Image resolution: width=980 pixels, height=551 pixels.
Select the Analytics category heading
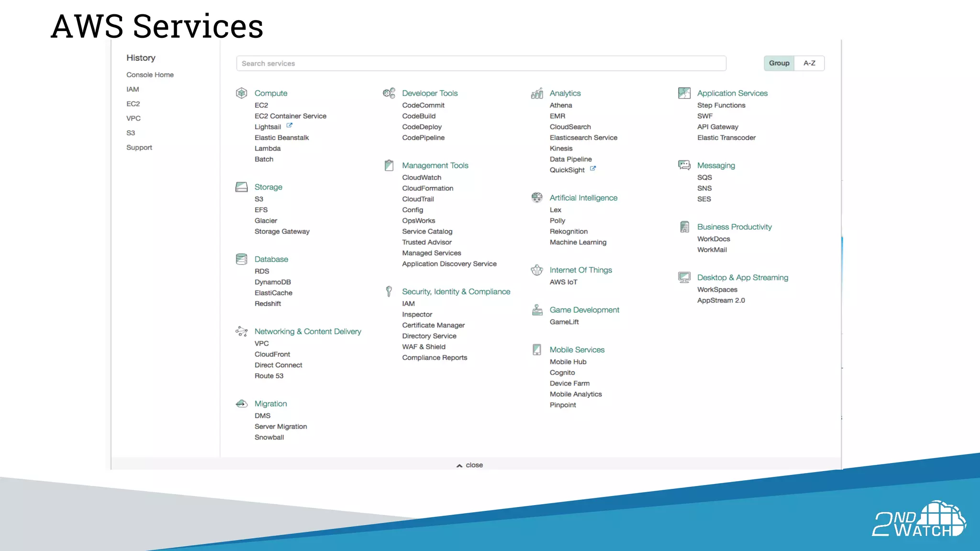point(565,93)
